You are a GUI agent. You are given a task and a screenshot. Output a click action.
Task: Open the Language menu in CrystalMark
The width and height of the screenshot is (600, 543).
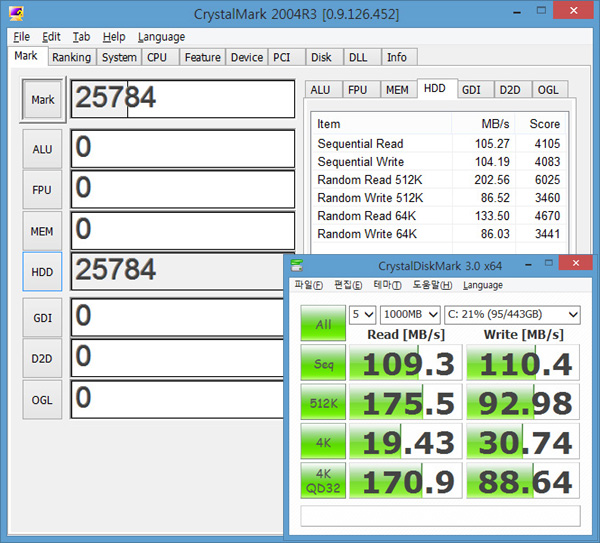pyautogui.click(x=161, y=37)
